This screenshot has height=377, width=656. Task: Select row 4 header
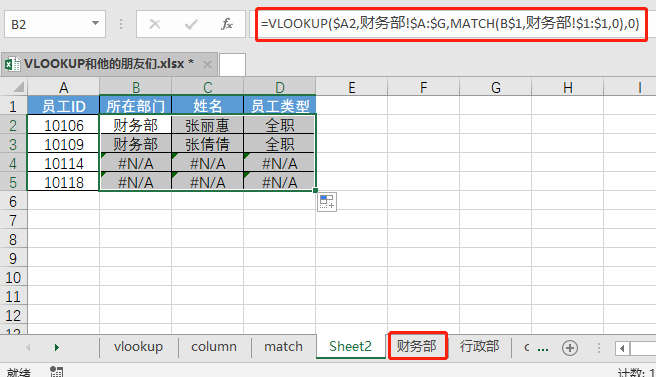coord(13,163)
